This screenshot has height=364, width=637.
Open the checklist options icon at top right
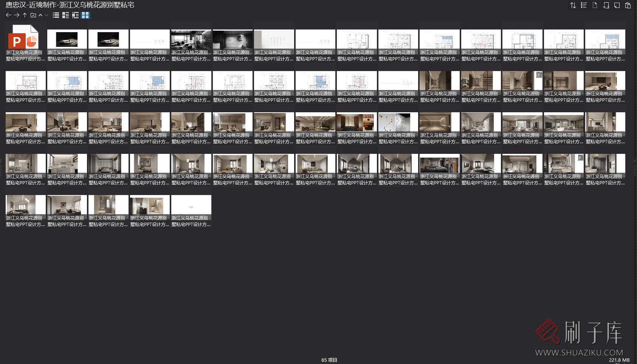click(x=584, y=5)
